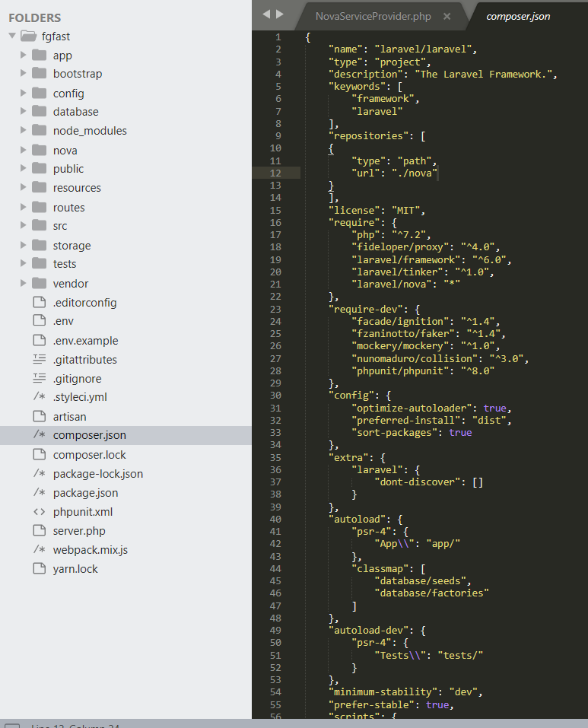Collapse the fgfast root folder
Viewport: 588px width, 728px height.
pos(11,35)
